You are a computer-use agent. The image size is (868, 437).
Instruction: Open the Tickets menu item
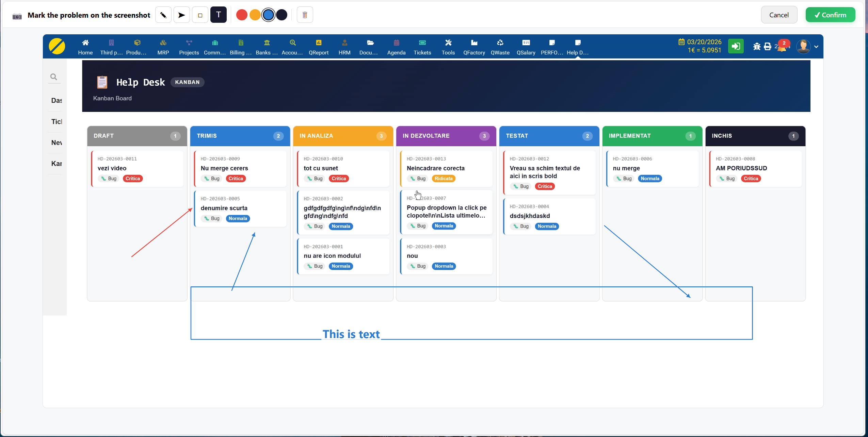(422, 47)
